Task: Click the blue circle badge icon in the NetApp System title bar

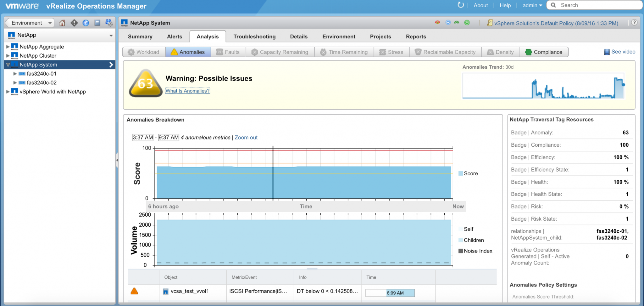Action: pyautogui.click(x=448, y=23)
